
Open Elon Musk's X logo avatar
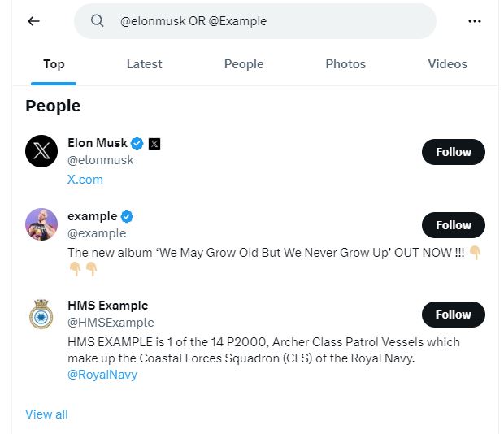pos(41,151)
